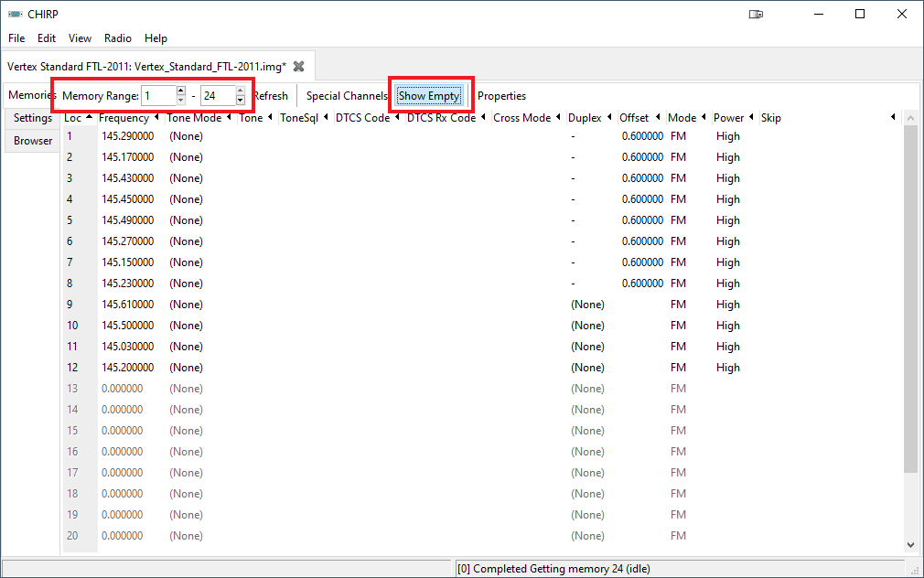Toggle the Special Channels button

pos(347,95)
